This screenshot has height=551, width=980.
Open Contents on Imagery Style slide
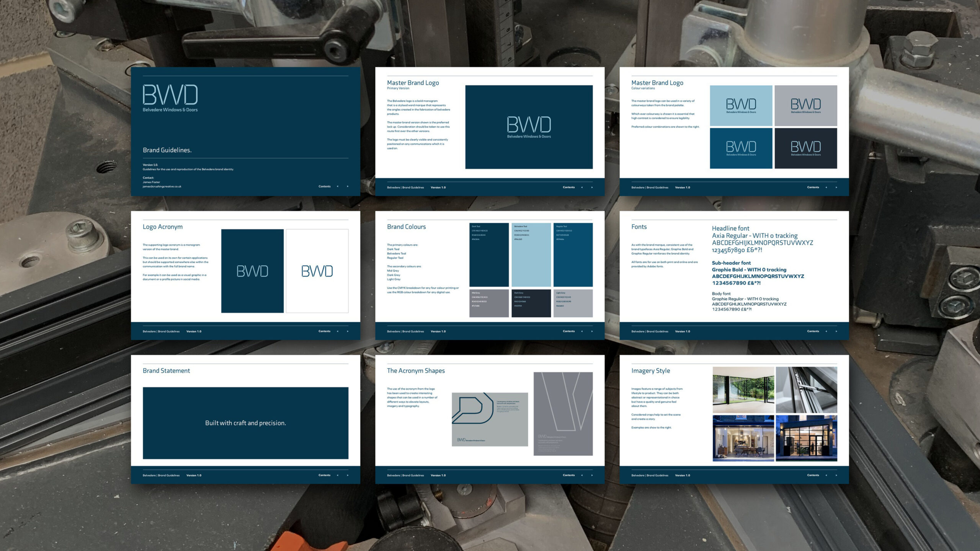(x=813, y=475)
